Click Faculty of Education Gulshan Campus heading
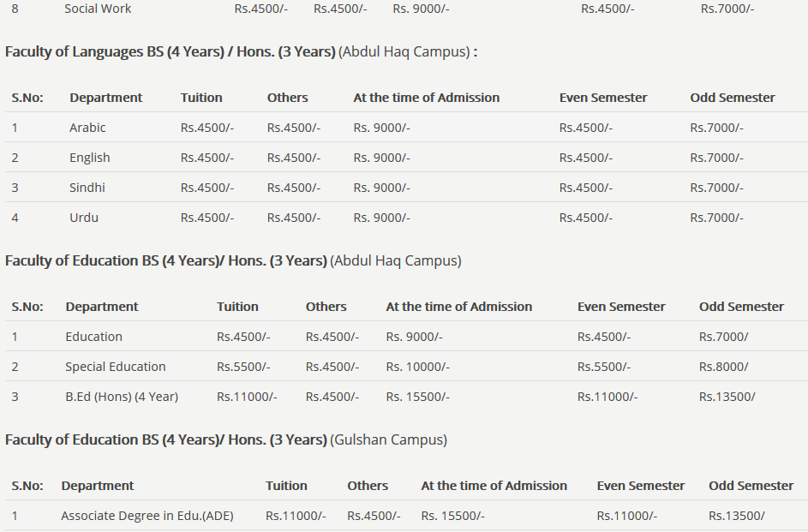 point(225,440)
